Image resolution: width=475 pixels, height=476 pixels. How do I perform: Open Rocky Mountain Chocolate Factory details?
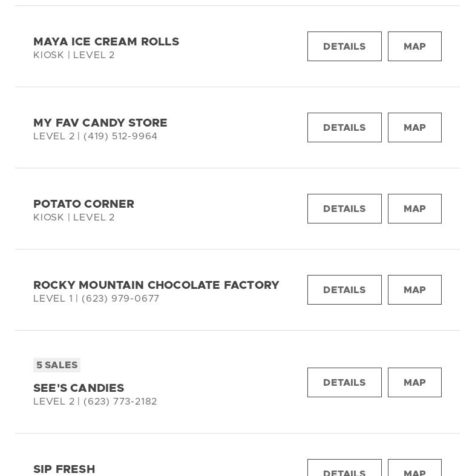pyautogui.click(x=344, y=290)
